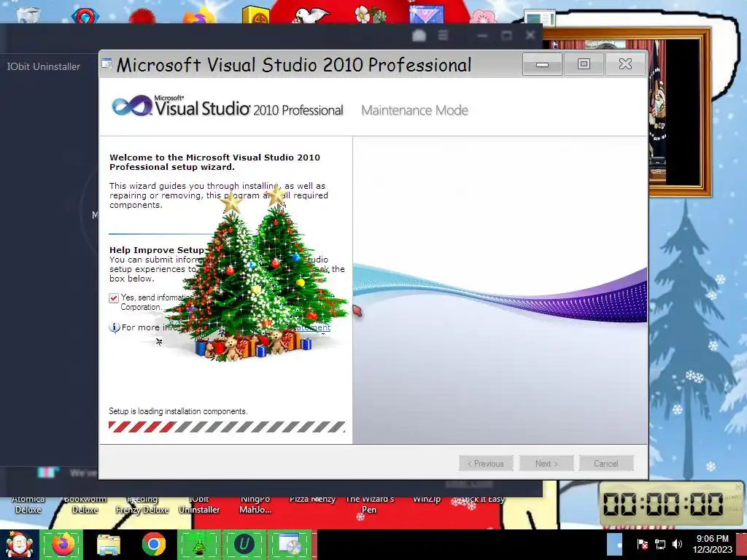Select the Feeding Frenzy Deluxe desktop shortcut
The image size is (747, 560).
pos(142,505)
